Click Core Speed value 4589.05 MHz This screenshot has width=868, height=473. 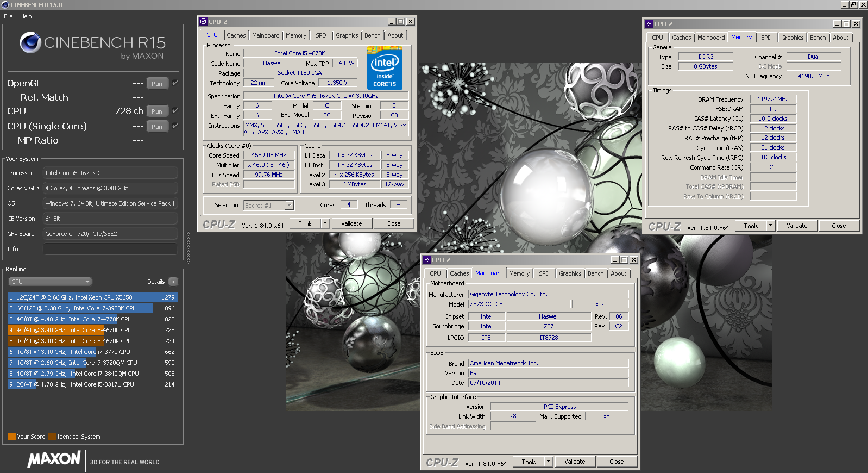269,155
